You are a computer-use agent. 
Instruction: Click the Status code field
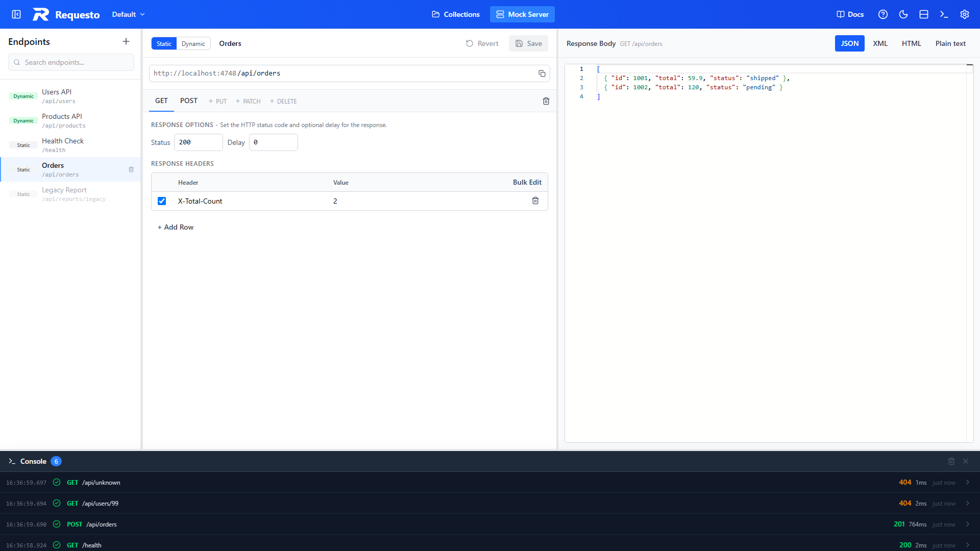pyautogui.click(x=199, y=142)
